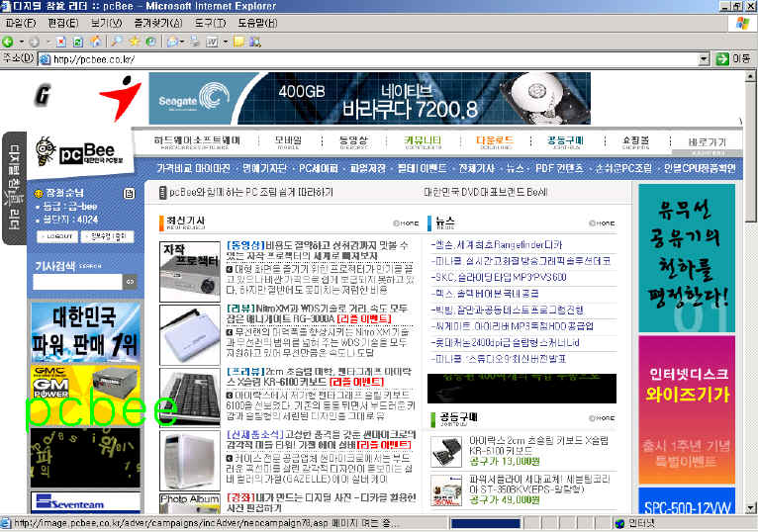Click the pcBee bee logo

[x=80, y=152]
